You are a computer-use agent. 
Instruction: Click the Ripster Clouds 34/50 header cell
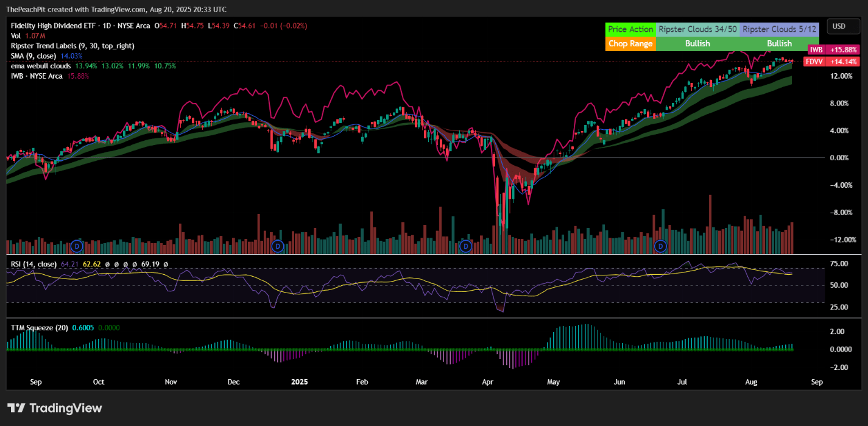(x=697, y=29)
